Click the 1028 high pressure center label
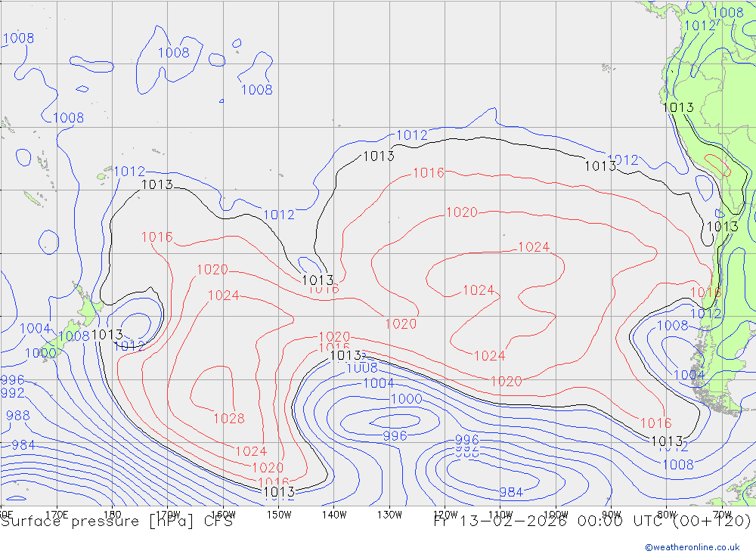 (228, 419)
